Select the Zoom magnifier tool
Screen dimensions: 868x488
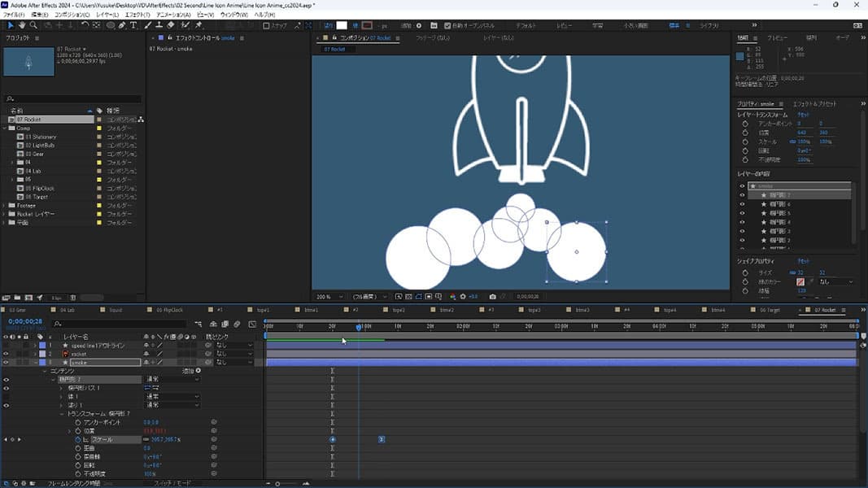pyautogui.click(x=33, y=25)
